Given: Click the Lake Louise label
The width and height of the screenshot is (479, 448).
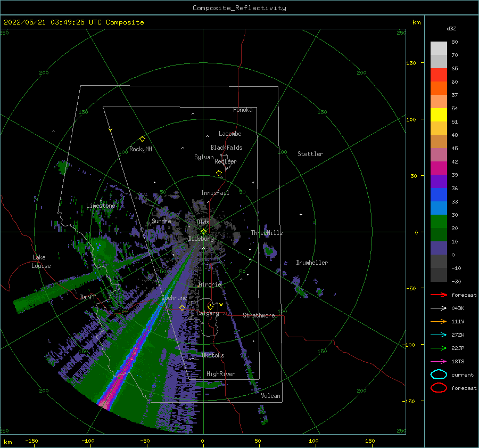Looking at the screenshot, I should tap(41, 262).
